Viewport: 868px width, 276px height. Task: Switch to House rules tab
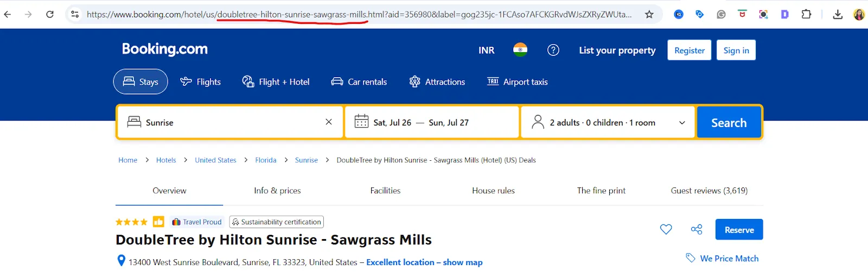point(493,191)
